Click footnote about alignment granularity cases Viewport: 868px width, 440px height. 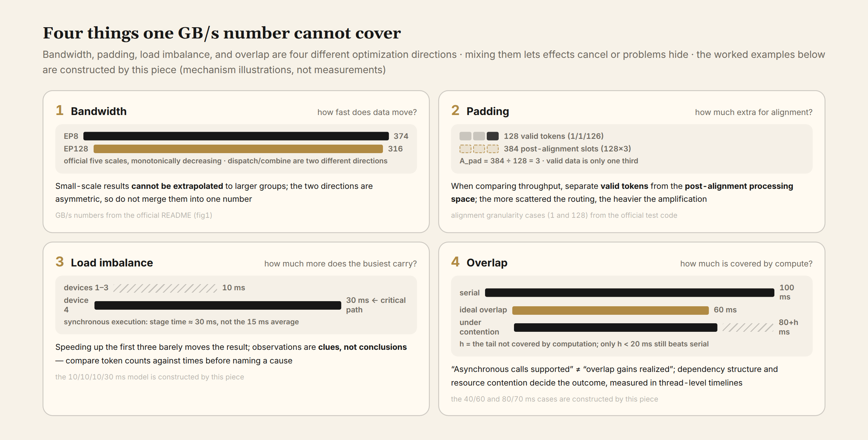pyautogui.click(x=564, y=215)
